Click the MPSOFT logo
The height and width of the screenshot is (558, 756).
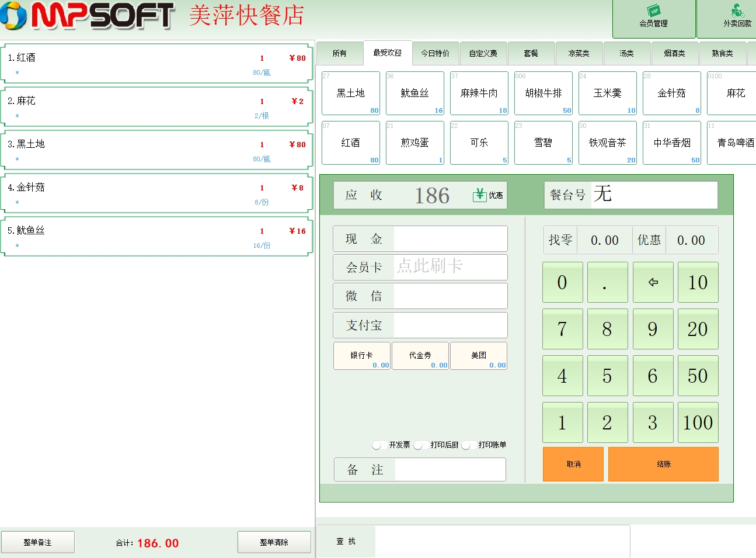tap(88, 16)
